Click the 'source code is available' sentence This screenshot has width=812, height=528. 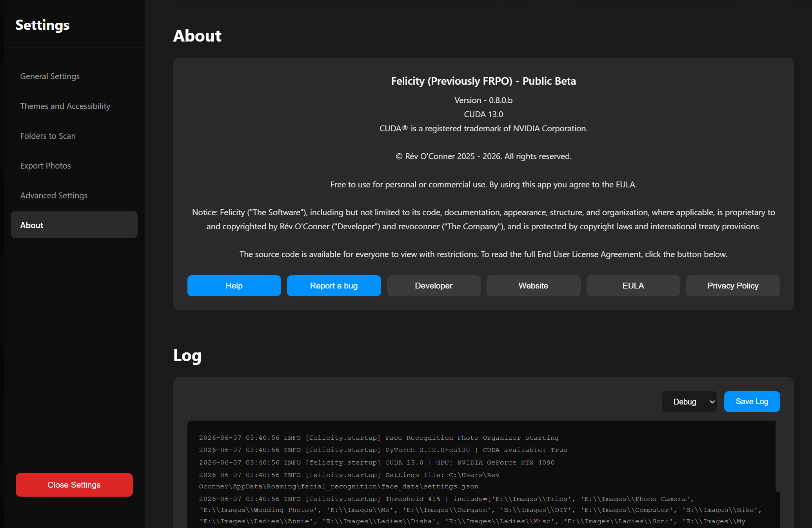tap(483, 254)
